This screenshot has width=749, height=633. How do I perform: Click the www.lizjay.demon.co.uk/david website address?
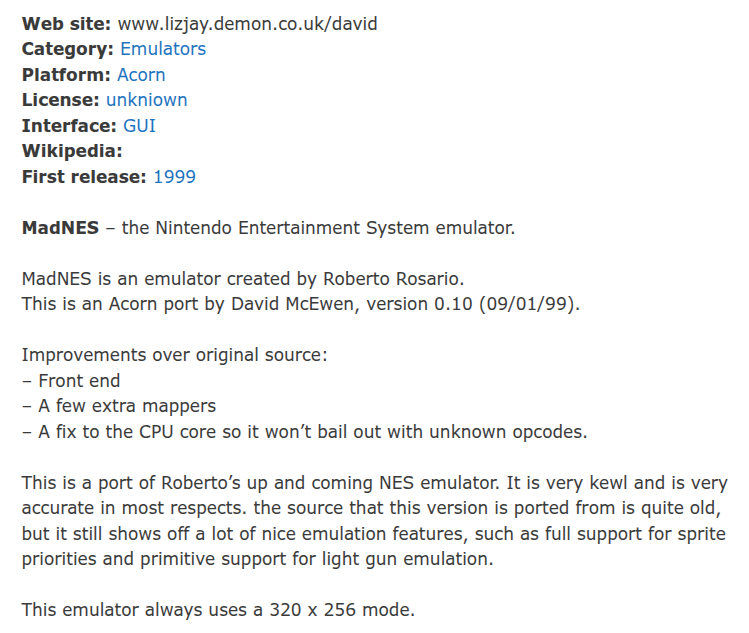tap(247, 23)
